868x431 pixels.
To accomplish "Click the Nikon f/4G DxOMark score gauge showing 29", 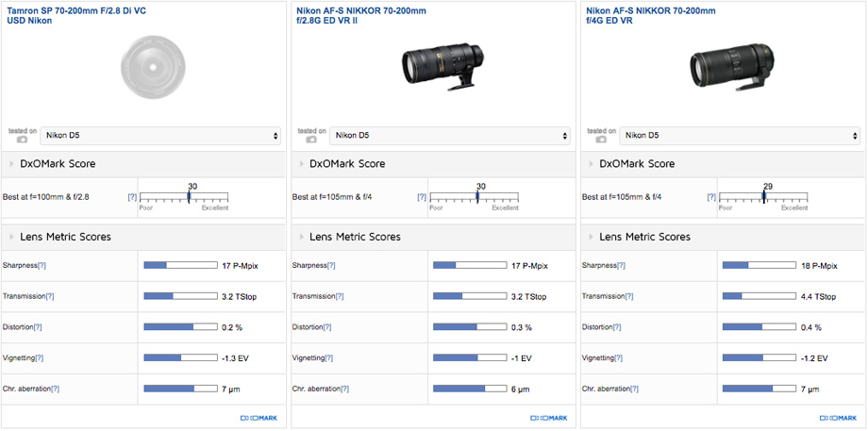I will 763,197.
